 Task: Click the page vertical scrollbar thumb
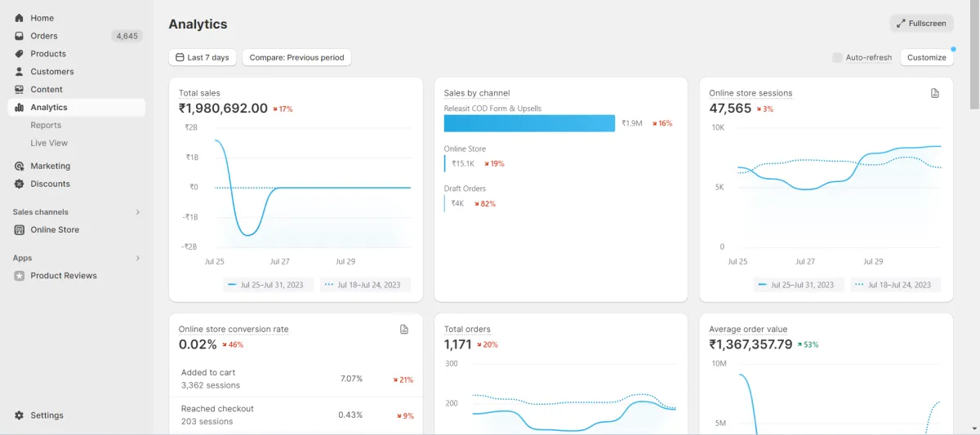[x=974, y=55]
